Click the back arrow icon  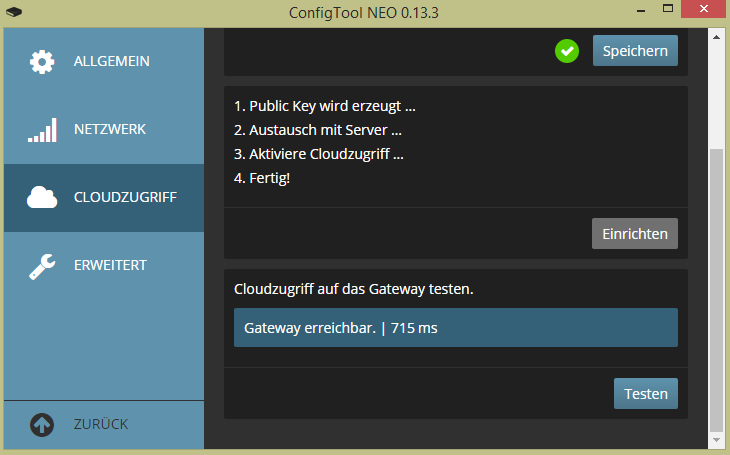point(42,424)
